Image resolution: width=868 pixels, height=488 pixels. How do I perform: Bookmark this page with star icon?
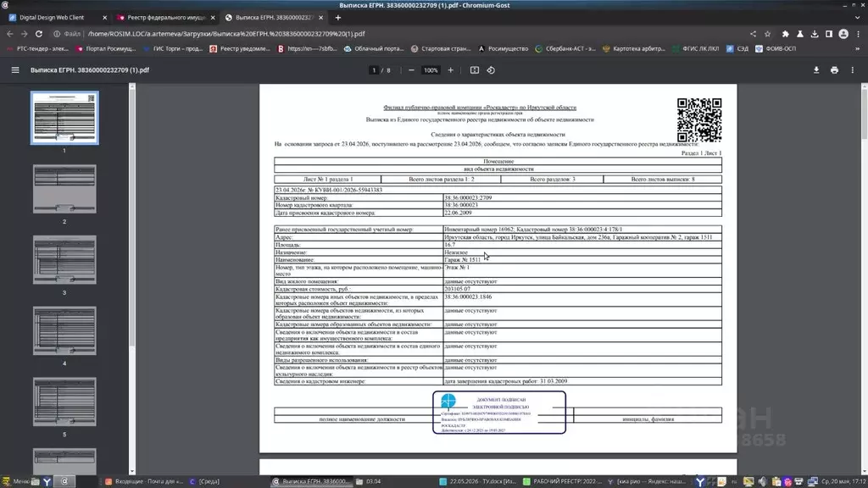point(768,34)
